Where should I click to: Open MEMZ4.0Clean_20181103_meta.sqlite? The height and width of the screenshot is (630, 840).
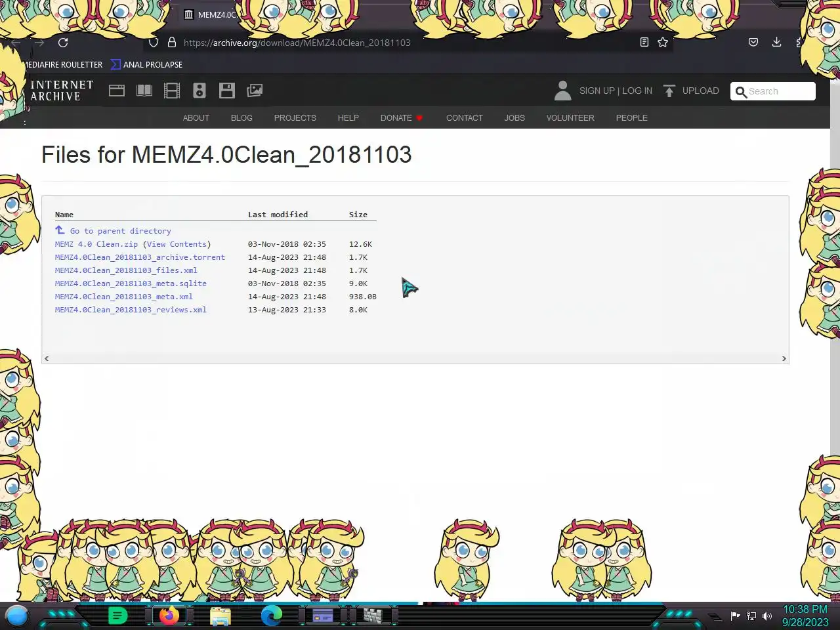(131, 283)
